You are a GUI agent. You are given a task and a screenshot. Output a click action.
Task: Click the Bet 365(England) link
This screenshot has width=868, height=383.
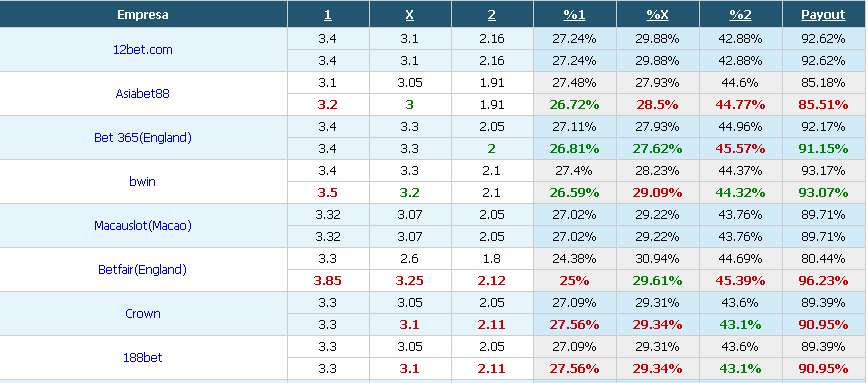143,138
